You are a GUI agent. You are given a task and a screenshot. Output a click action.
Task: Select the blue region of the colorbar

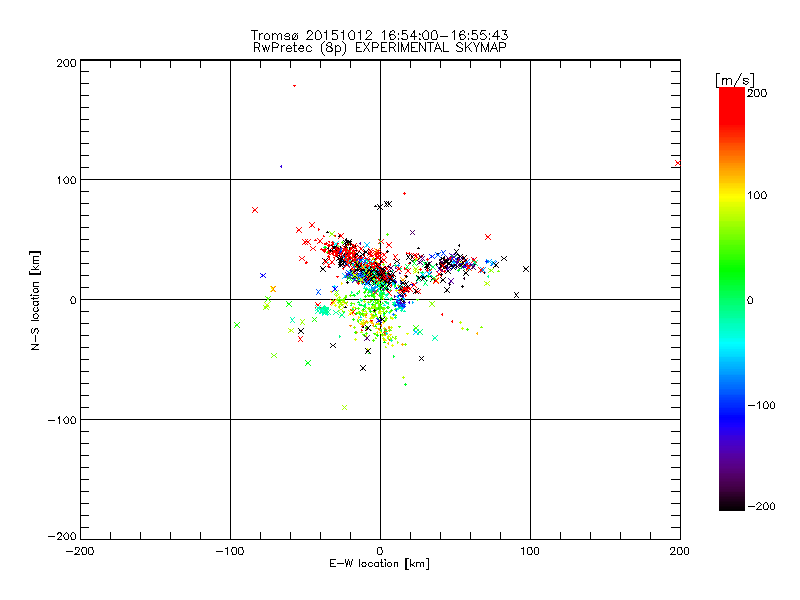point(731,405)
